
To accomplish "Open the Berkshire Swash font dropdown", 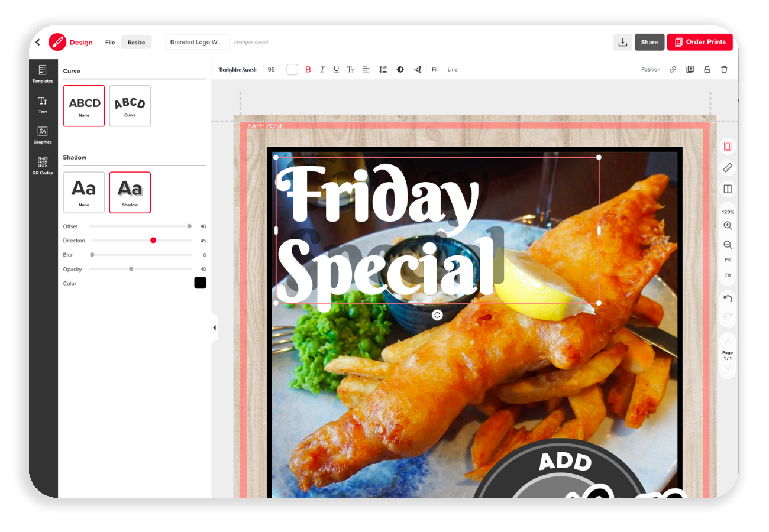I will click(237, 69).
